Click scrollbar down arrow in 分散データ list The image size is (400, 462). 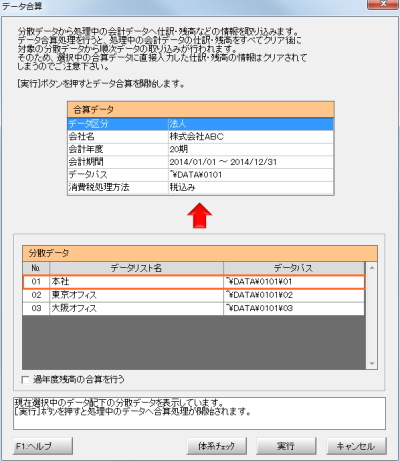coord(372,363)
